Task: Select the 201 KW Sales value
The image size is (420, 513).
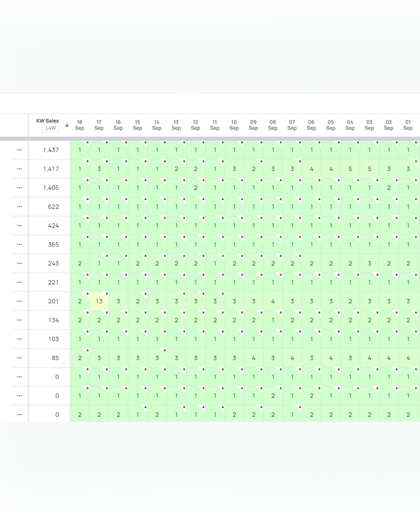Action: point(54,301)
